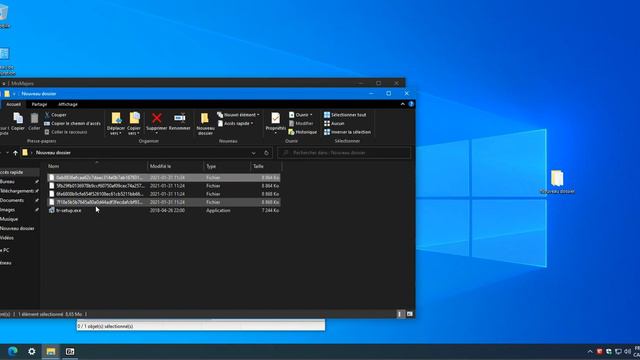The width and height of the screenshot is (640, 360).
Task: Click the fourth taskbar app icon
Action: (70, 351)
